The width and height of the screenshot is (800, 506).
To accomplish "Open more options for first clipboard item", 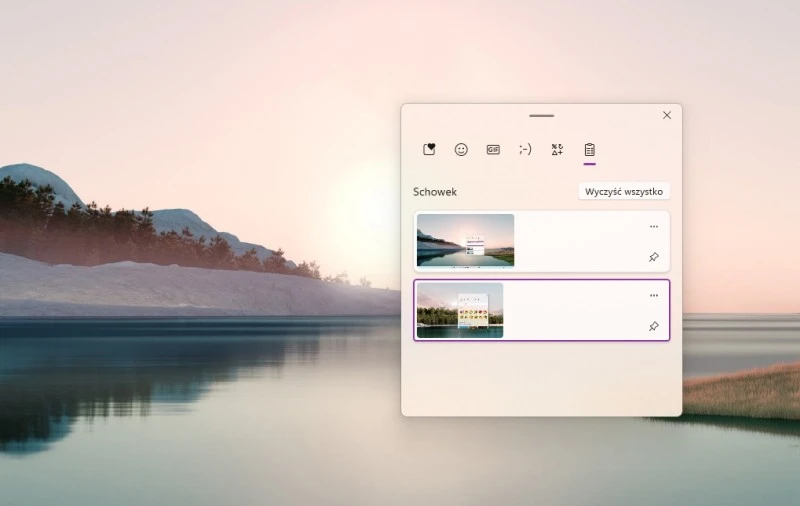I will click(653, 227).
